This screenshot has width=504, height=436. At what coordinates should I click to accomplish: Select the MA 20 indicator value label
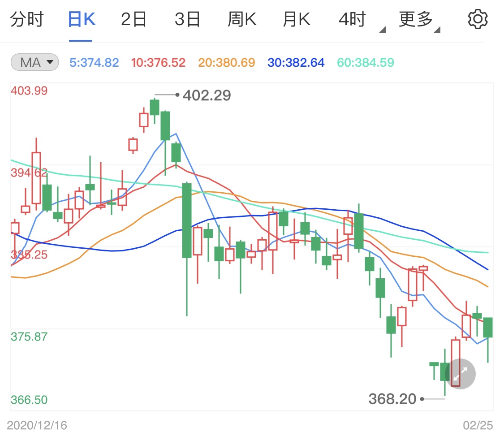226,62
